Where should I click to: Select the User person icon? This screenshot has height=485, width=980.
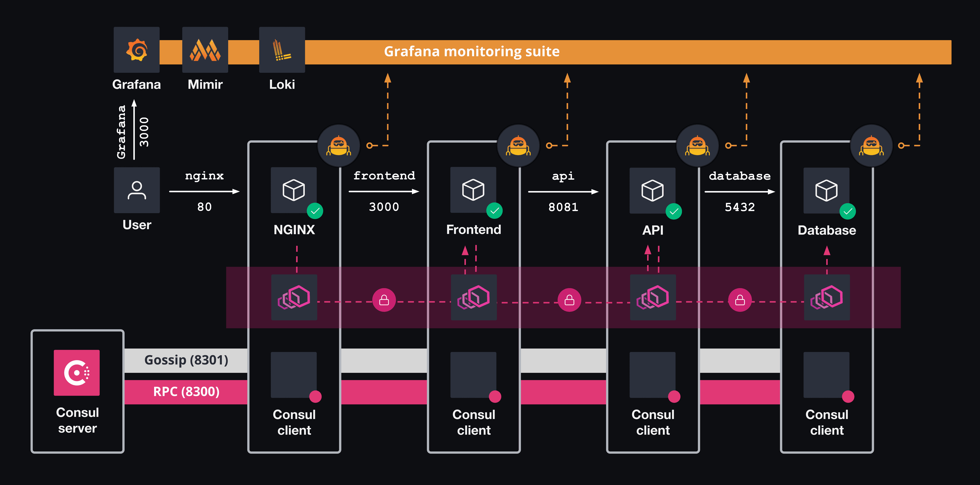(137, 190)
